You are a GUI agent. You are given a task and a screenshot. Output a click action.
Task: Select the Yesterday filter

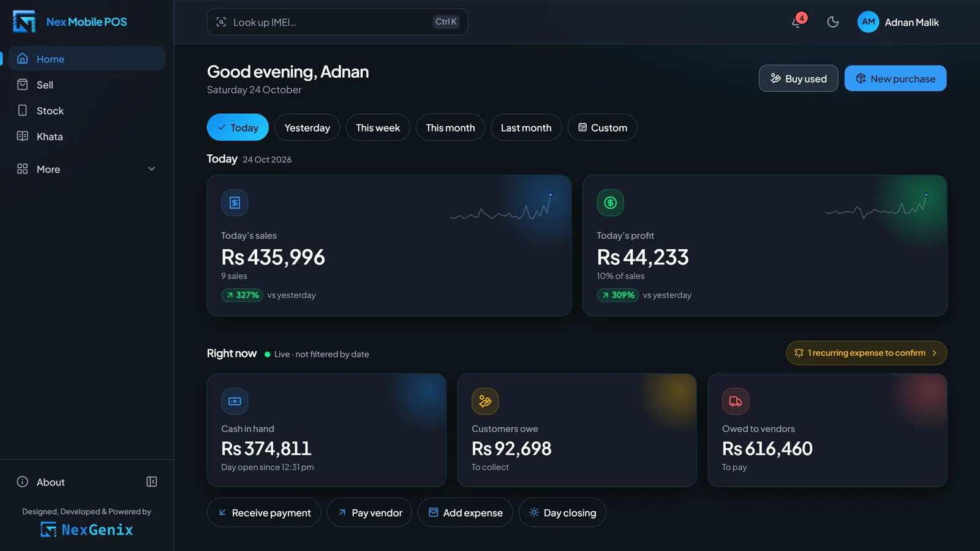click(307, 127)
